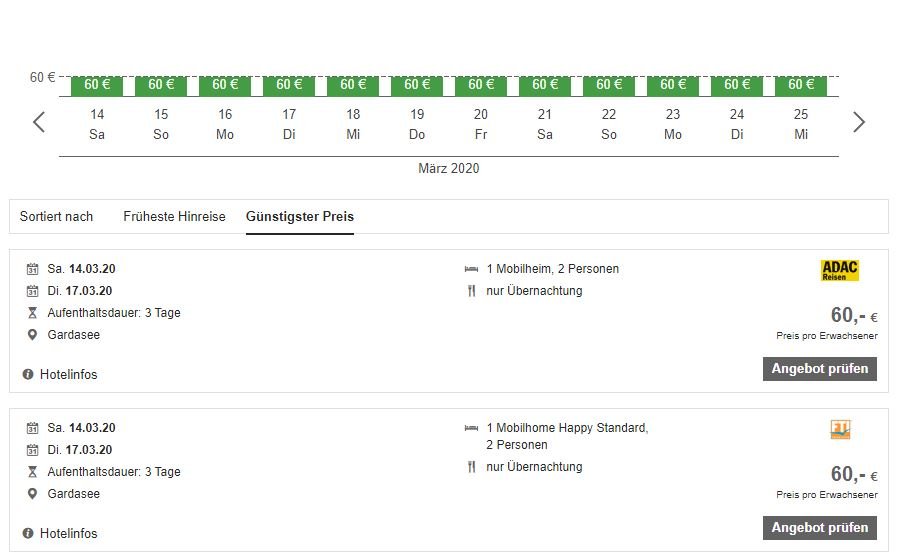Select the 60 € price bar for Sa 14
This screenshot has height=559, width=900.
tap(97, 85)
